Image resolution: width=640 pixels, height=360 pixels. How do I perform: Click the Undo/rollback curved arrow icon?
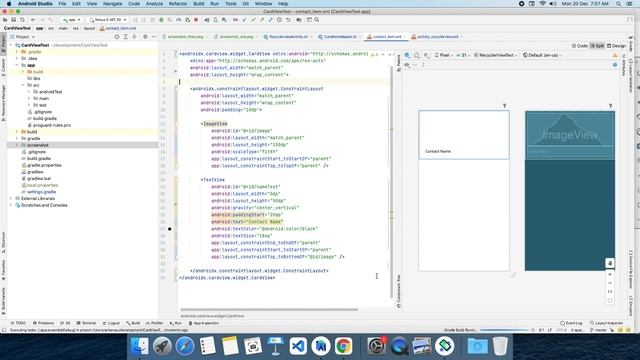click(x=288, y=20)
